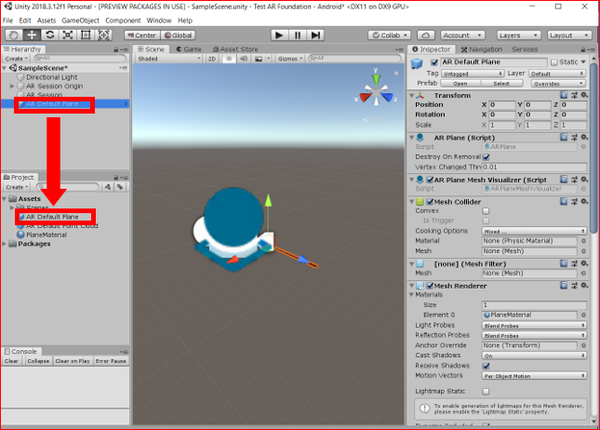Switch to the Game tab

coord(189,49)
